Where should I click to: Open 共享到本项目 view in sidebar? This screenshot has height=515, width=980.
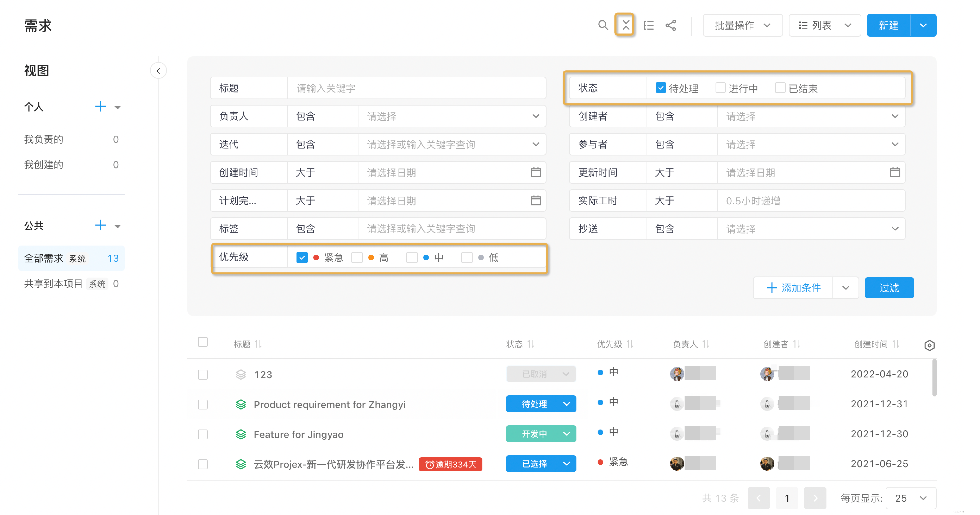coord(53,284)
